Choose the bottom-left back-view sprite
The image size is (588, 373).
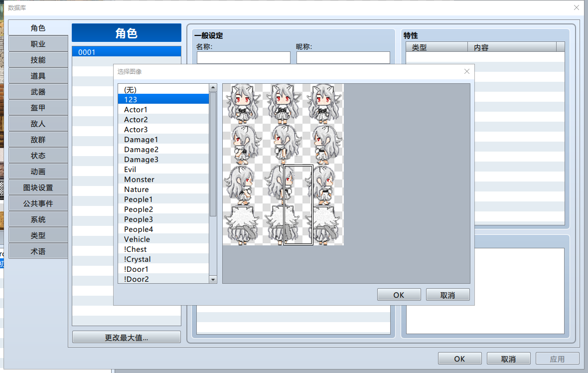point(243,225)
